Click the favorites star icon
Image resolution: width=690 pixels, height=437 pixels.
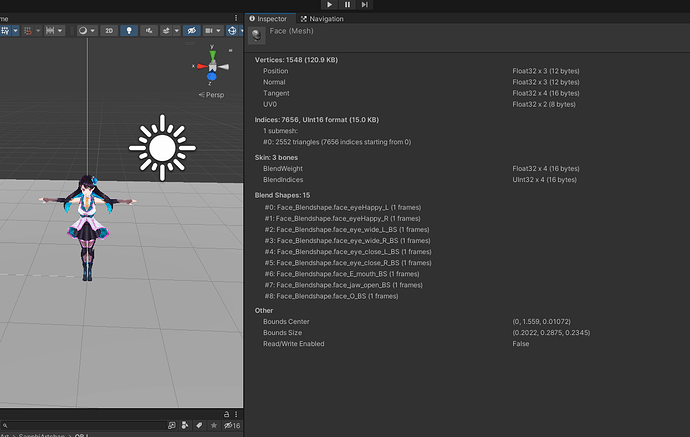(x=214, y=426)
